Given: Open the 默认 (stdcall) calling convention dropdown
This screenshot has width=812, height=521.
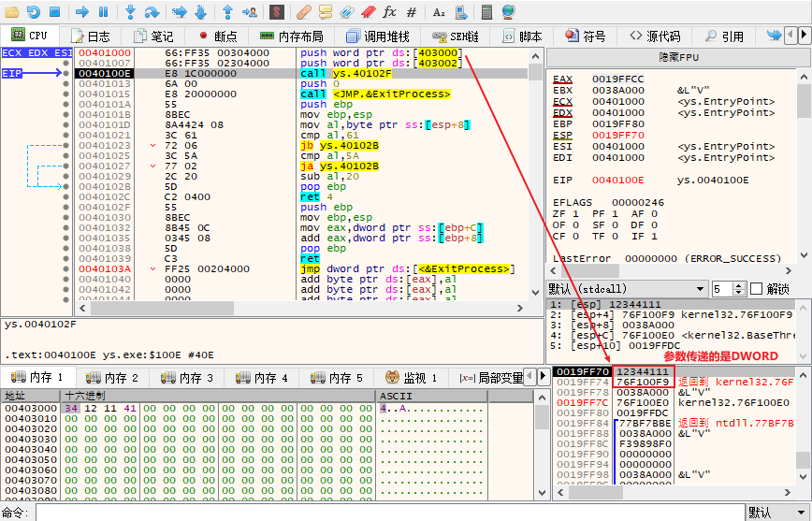Looking at the screenshot, I should click(x=628, y=288).
